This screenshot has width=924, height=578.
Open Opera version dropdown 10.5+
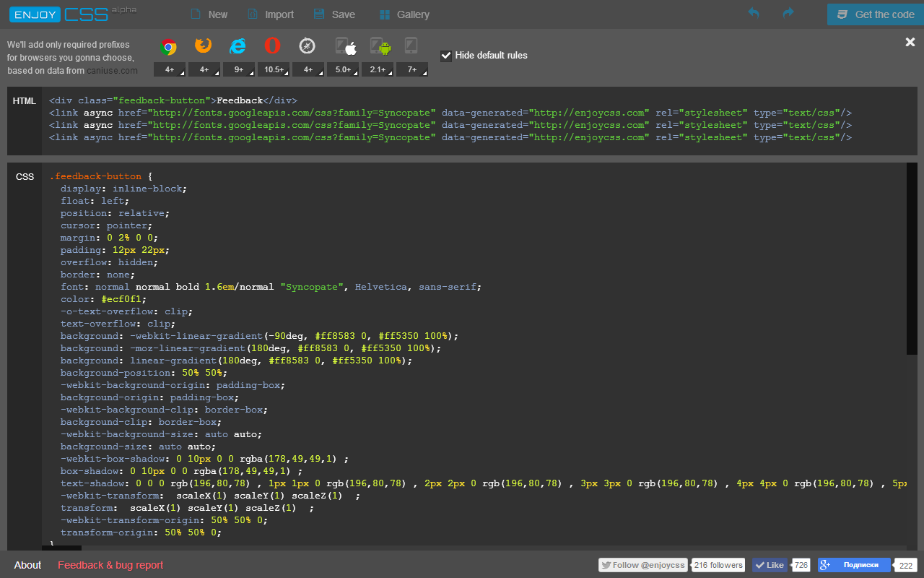(274, 69)
